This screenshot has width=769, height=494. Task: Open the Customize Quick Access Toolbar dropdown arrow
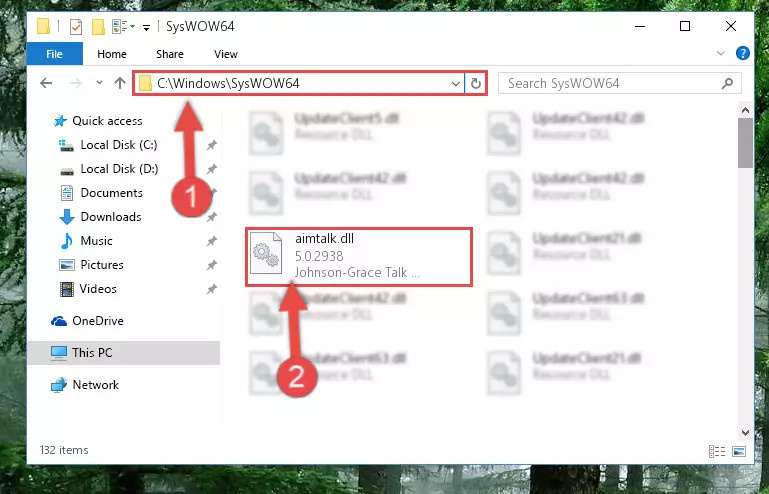(146, 27)
